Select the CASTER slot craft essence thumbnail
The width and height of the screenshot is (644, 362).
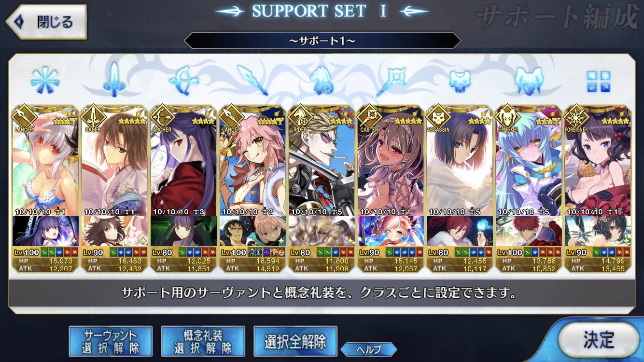[391, 231]
